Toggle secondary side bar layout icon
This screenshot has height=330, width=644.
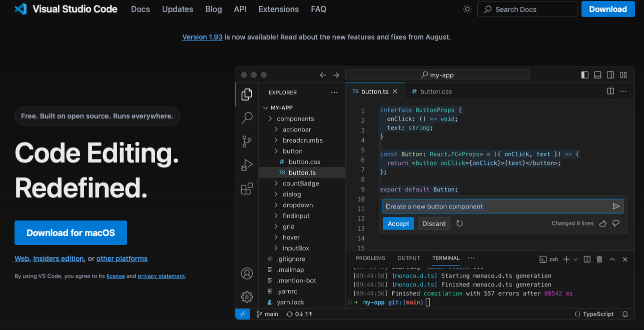pos(610,75)
